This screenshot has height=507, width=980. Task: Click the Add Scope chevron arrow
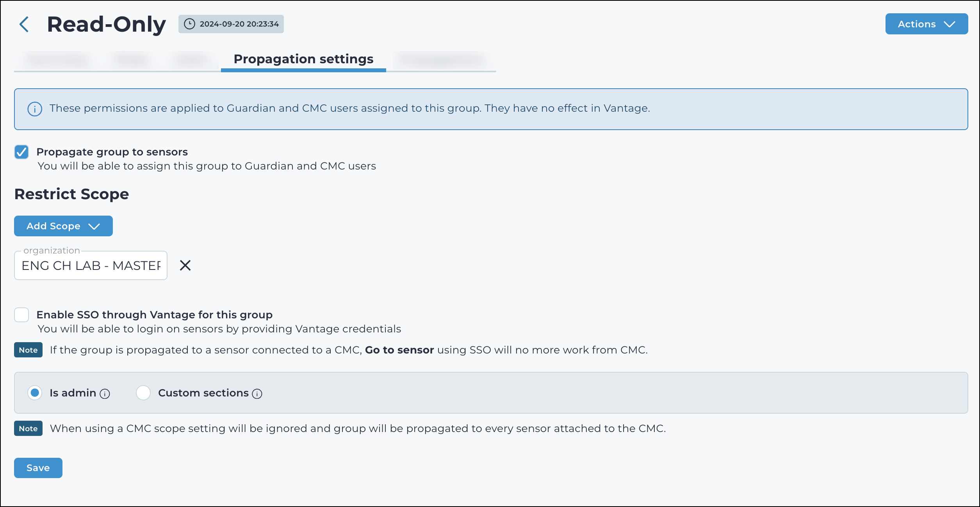[x=94, y=227]
